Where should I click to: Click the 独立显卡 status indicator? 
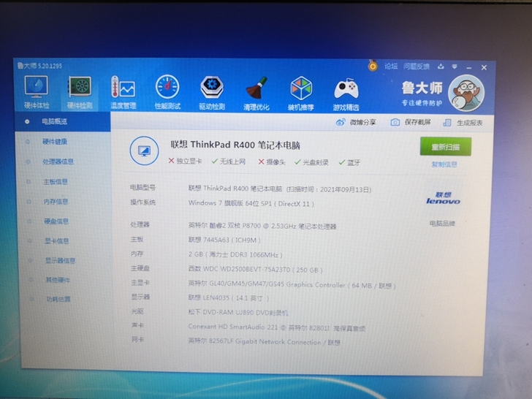186,161
